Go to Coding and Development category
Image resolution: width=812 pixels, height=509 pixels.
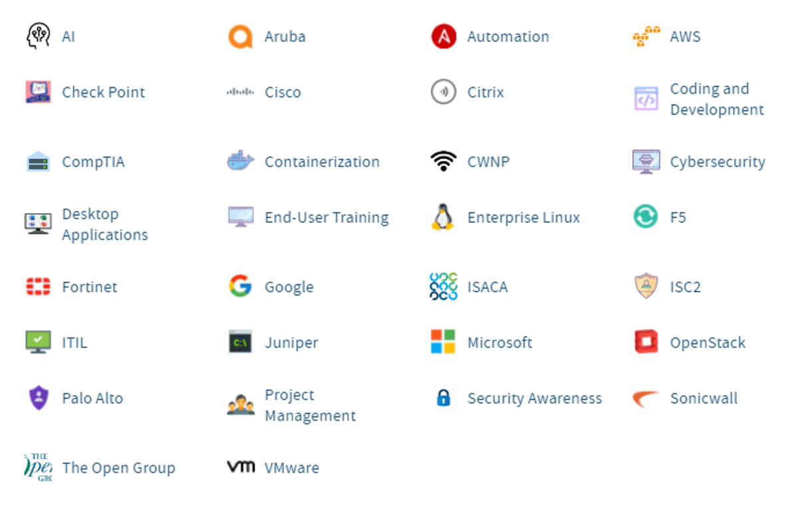(x=716, y=99)
